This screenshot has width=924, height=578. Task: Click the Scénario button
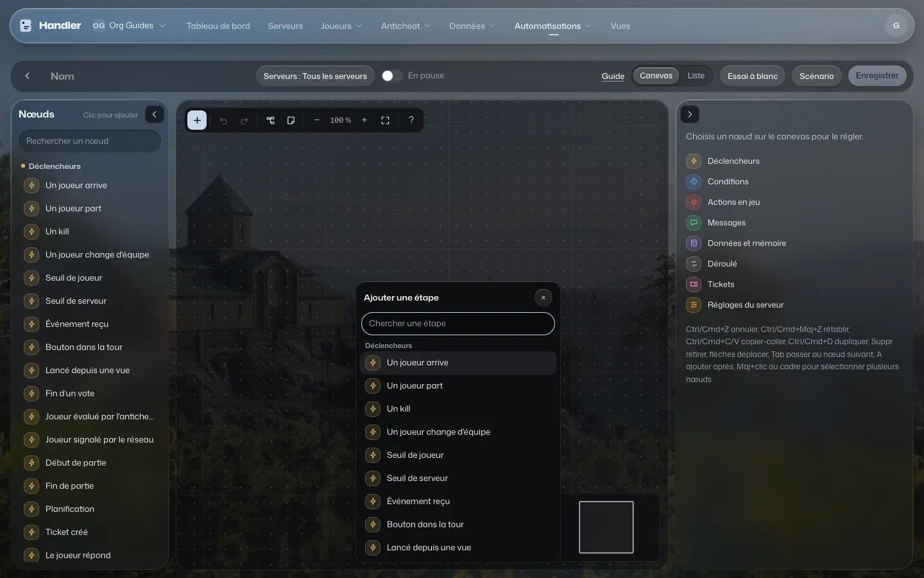click(817, 76)
